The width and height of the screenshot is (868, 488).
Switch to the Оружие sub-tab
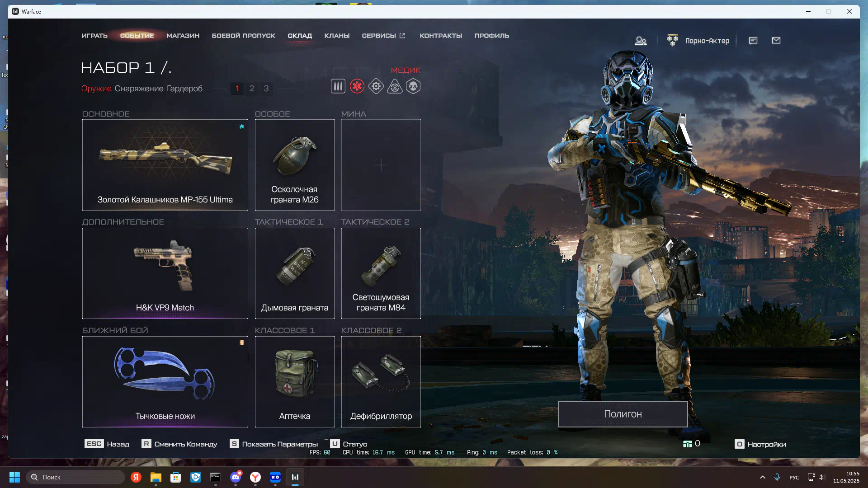pyautogui.click(x=96, y=89)
